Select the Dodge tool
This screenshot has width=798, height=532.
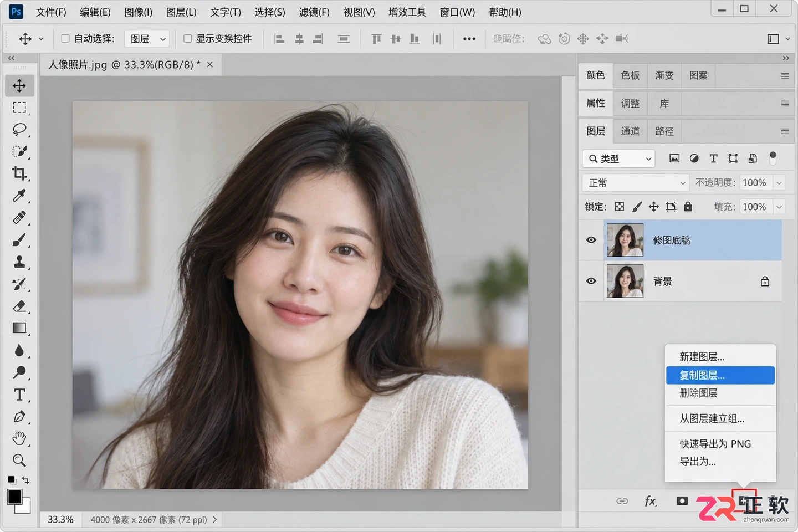(x=19, y=372)
